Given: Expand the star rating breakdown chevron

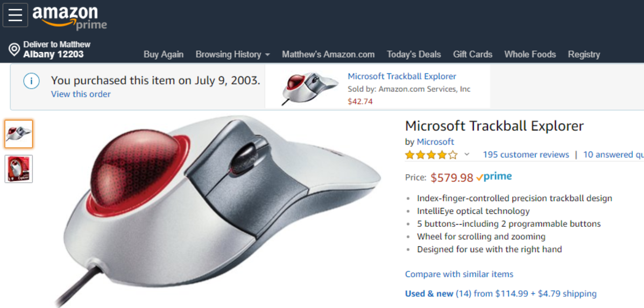Looking at the screenshot, I should click(467, 155).
